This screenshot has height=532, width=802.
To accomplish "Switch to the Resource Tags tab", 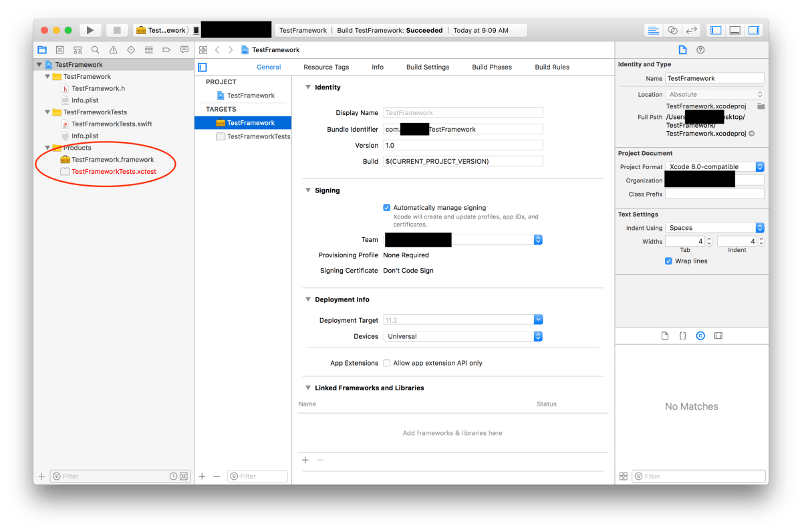I will (x=326, y=67).
